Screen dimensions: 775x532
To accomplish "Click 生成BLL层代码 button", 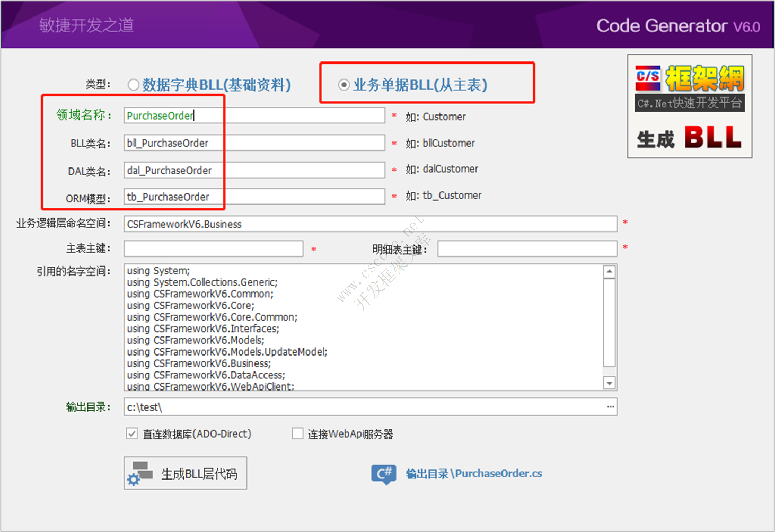I will [x=186, y=473].
